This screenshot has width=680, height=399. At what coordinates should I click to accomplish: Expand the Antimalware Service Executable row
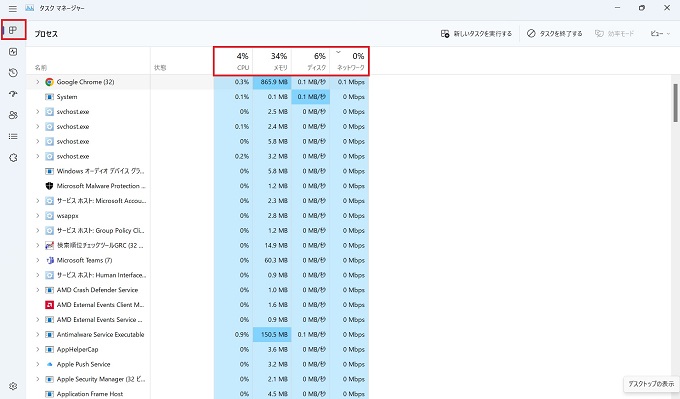point(37,334)
